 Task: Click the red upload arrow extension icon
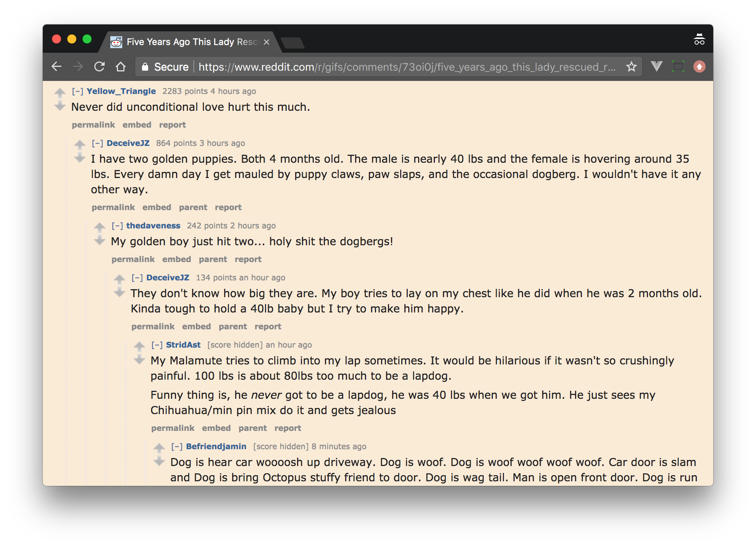[x=699, y=67]
